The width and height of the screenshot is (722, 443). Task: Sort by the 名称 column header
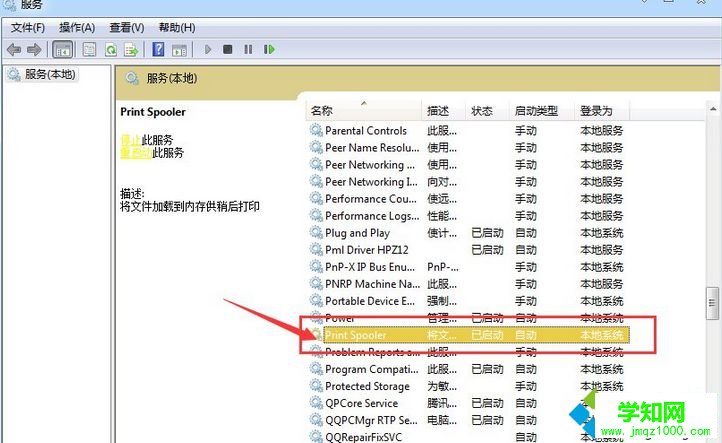pyautogui.click(x=363, y=111)
